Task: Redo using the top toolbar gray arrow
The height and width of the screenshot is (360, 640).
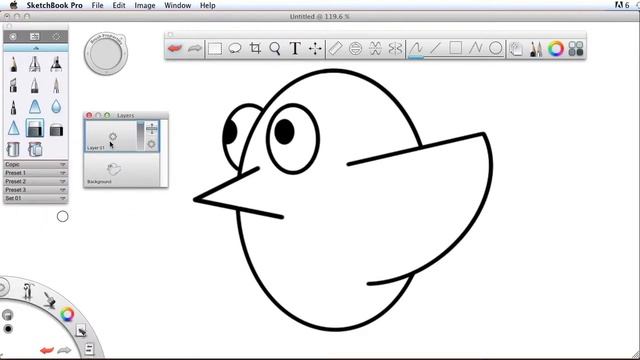Action: click(195, 49)
